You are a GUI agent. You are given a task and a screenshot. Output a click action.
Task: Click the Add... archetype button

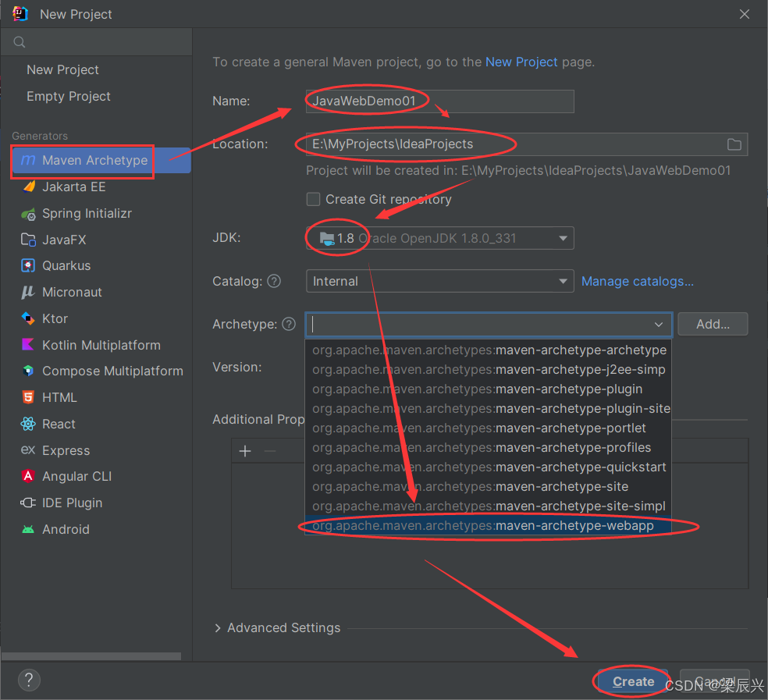point(713,325)
